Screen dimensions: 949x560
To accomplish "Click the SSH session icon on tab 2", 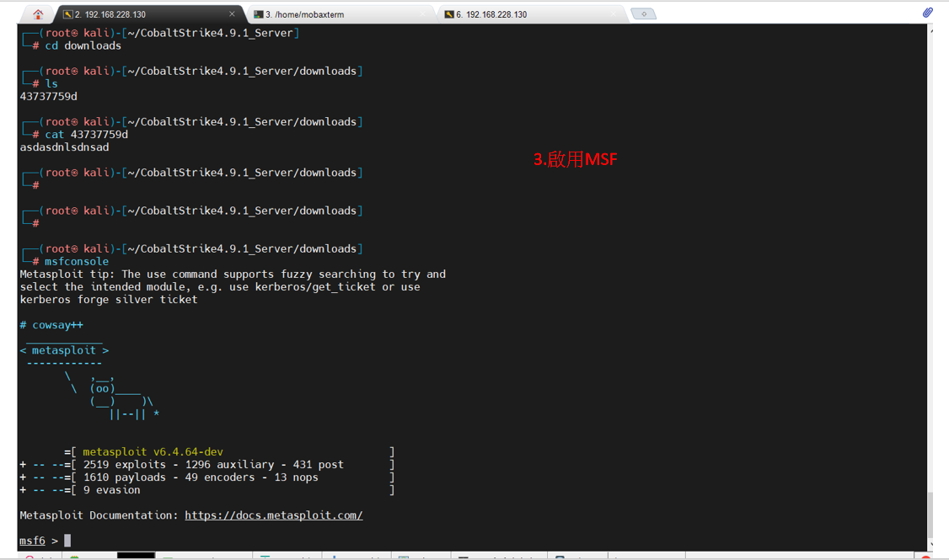I will point(67,14).
